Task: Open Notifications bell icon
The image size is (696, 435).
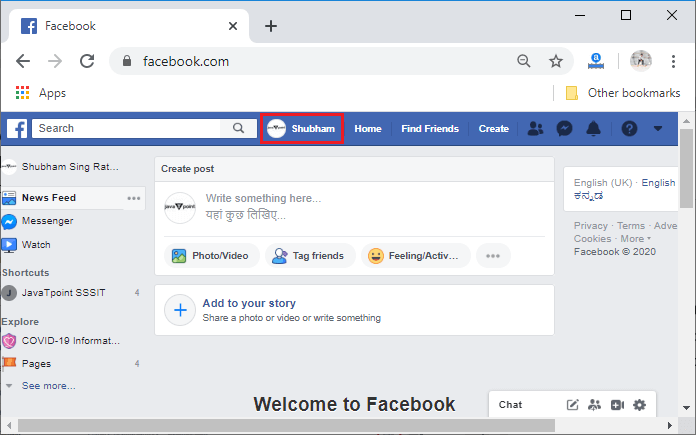Action: tap(593, 129)
